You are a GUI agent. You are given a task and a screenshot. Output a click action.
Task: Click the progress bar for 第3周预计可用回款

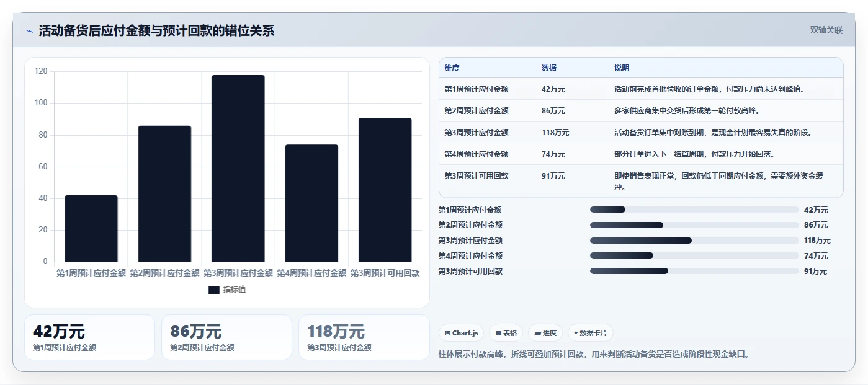[x=694, y=271]
